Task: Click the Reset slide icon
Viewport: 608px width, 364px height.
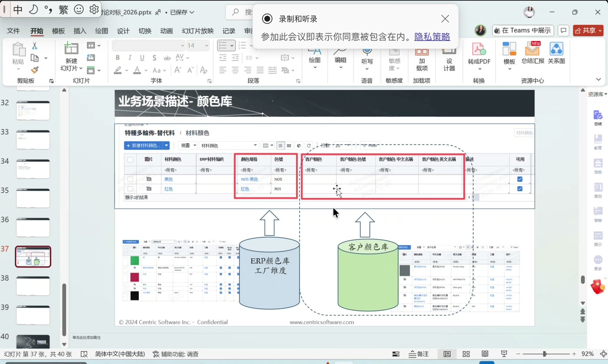Action: [x=91, y=57]
